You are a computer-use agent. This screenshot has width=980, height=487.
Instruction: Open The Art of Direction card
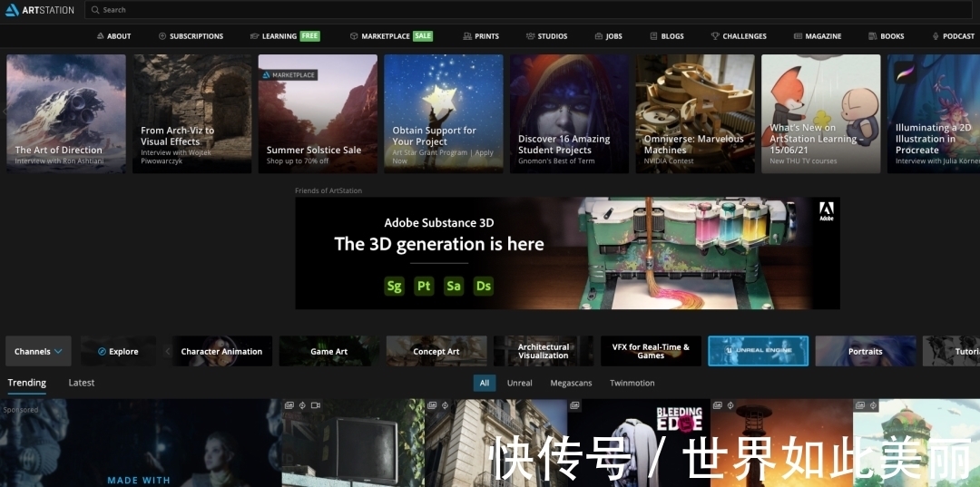[66, 113]
